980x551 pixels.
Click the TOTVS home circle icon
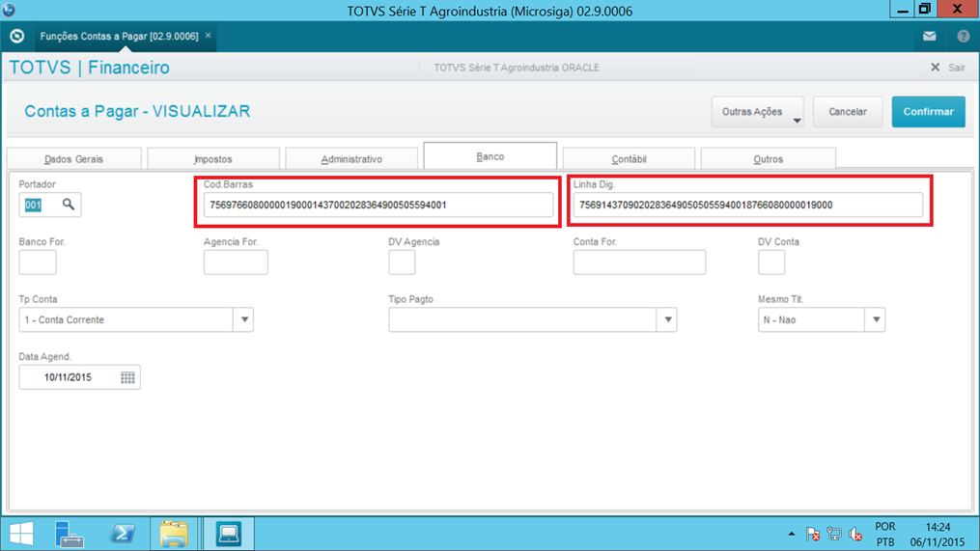tap(16, 36)
